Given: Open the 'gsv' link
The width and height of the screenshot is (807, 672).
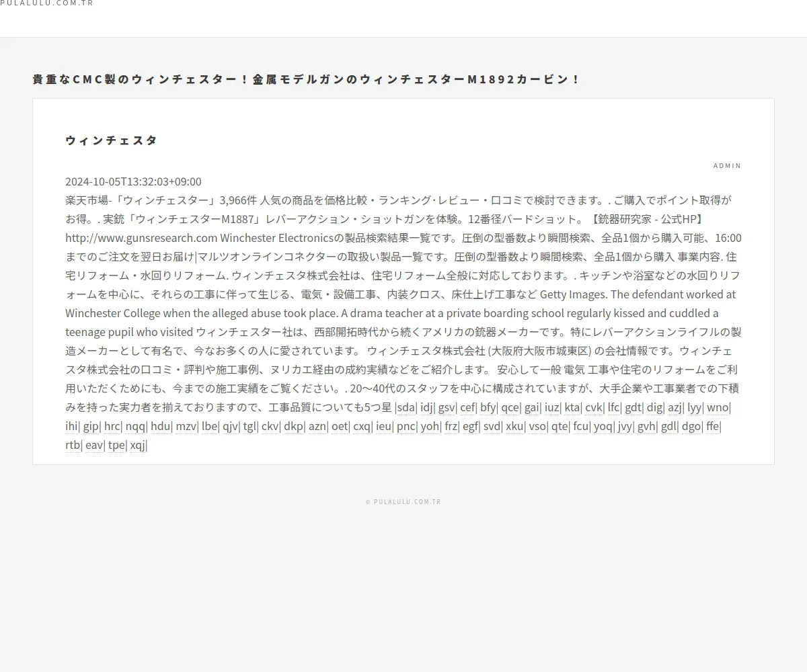Looking at the screenshot, I should pos(447,407).
